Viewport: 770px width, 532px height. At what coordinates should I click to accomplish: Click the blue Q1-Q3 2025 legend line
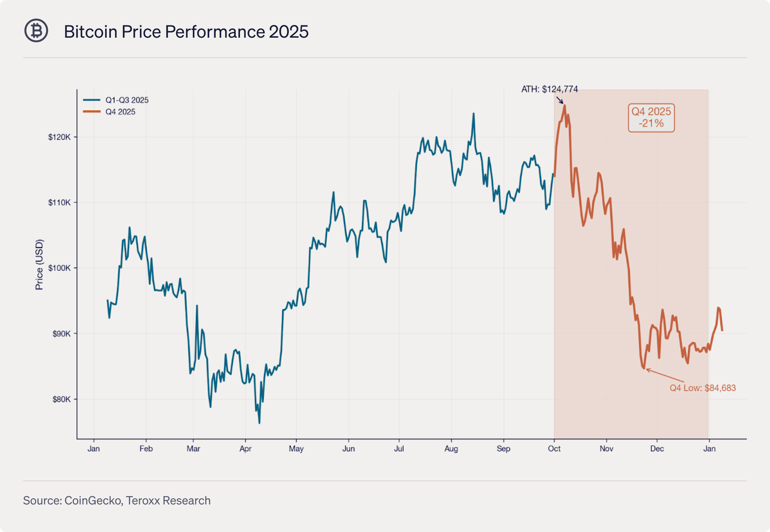pyautogui.click(x=92, y=100)
